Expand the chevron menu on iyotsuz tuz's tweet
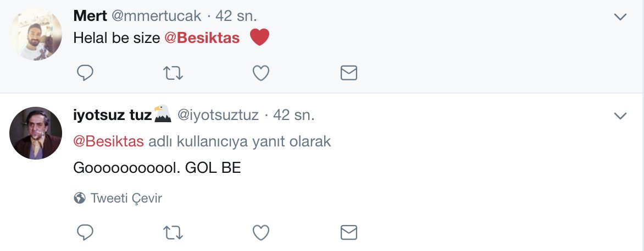This screenshot has width=644, height=251. tap(620, 116)
